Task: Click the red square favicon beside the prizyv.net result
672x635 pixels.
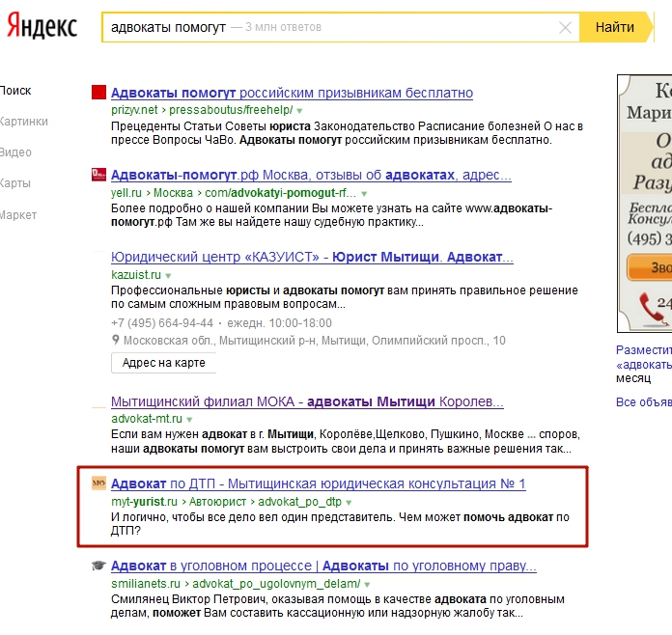Action: [x=98, y=93]
